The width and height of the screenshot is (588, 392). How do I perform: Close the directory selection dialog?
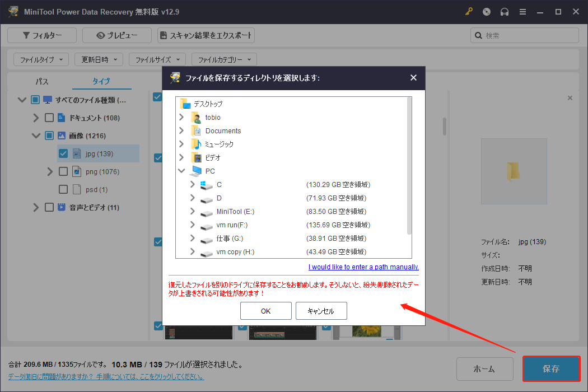413,78
